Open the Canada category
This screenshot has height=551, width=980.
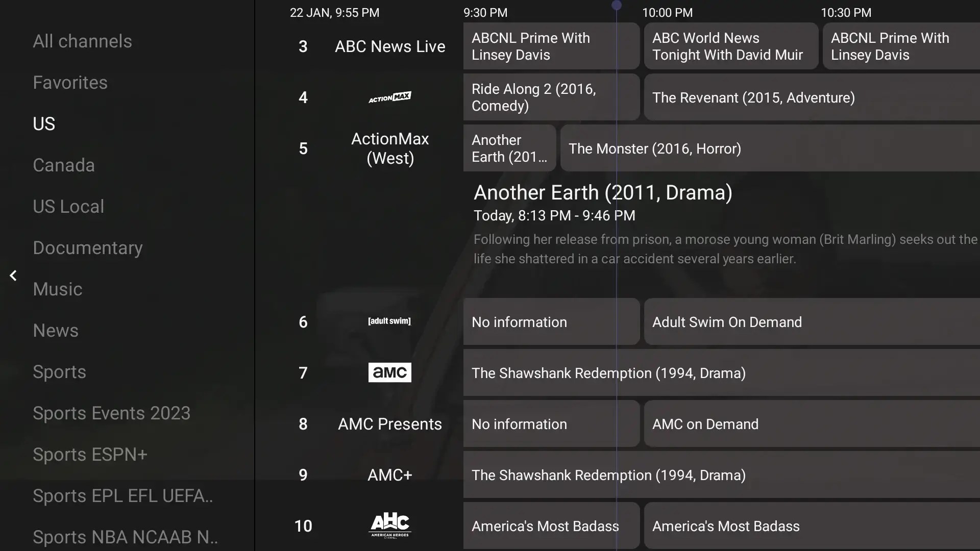[x=64, y=165]
